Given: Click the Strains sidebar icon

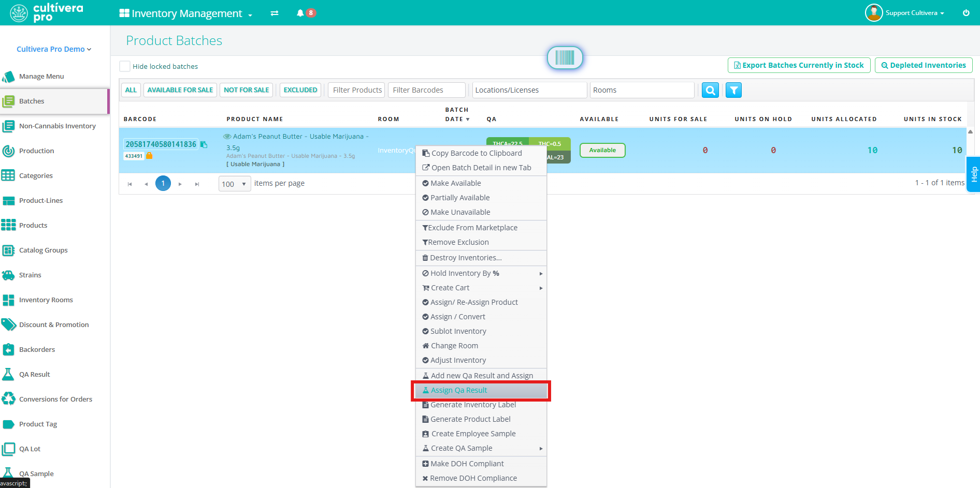Looking at the screenshot, I should click(x=8, y=275).
